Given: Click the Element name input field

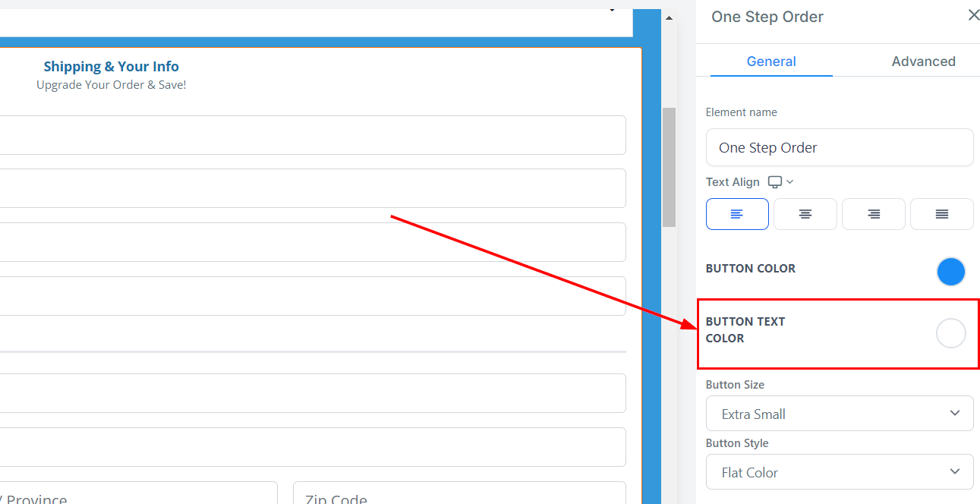Looking at the screenshot, I should coord(839,147).
